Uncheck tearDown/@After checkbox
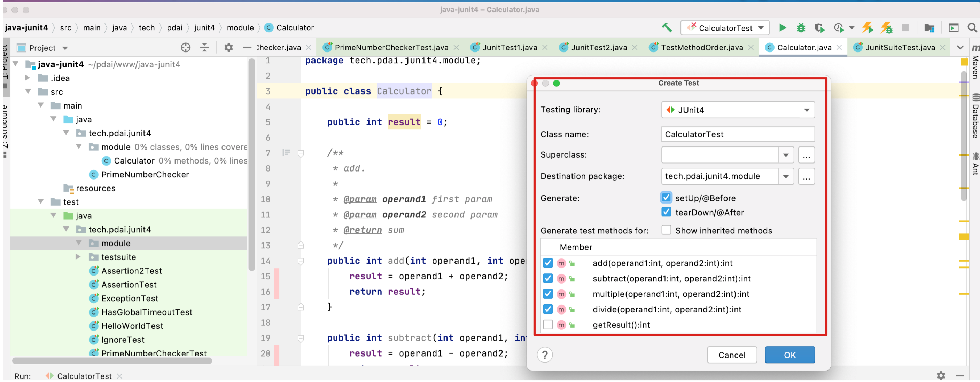This screenshot has height=382, width=980. click(x=666, y=212)
